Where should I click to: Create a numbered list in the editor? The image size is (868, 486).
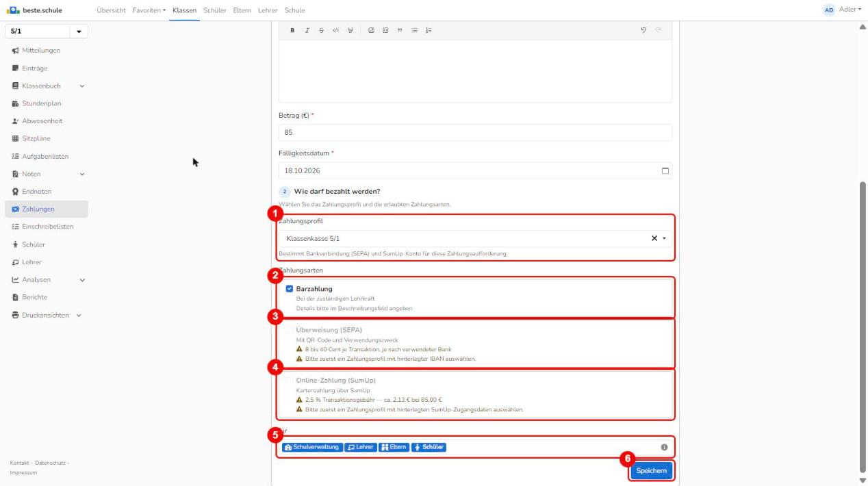pyautogui.click(x=429, y=31)
